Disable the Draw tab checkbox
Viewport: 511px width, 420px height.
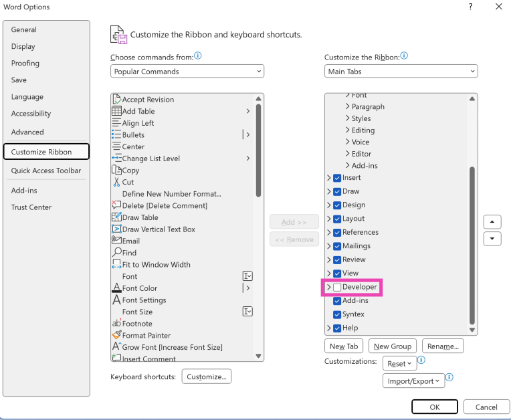pyautogui.click(x=337, y=191)
